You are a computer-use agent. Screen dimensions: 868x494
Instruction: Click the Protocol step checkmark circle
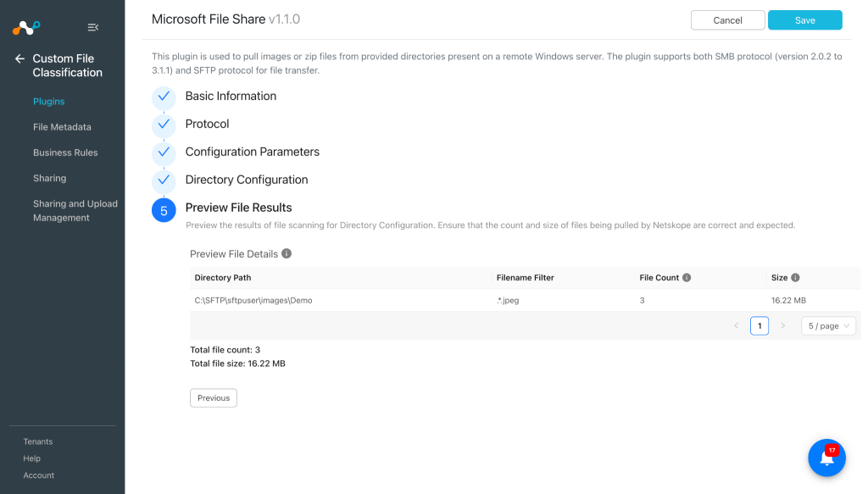tap(164, 125)
